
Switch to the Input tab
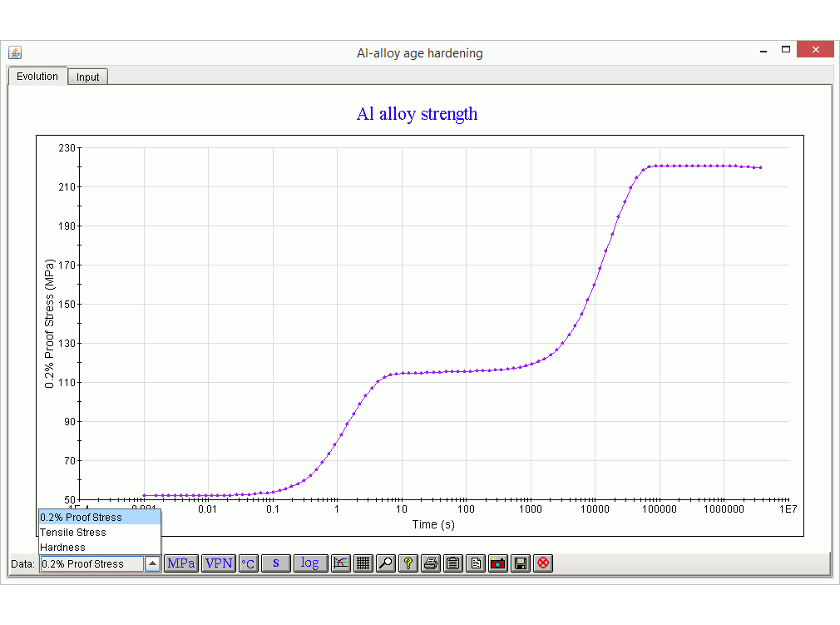click(87, 77)
